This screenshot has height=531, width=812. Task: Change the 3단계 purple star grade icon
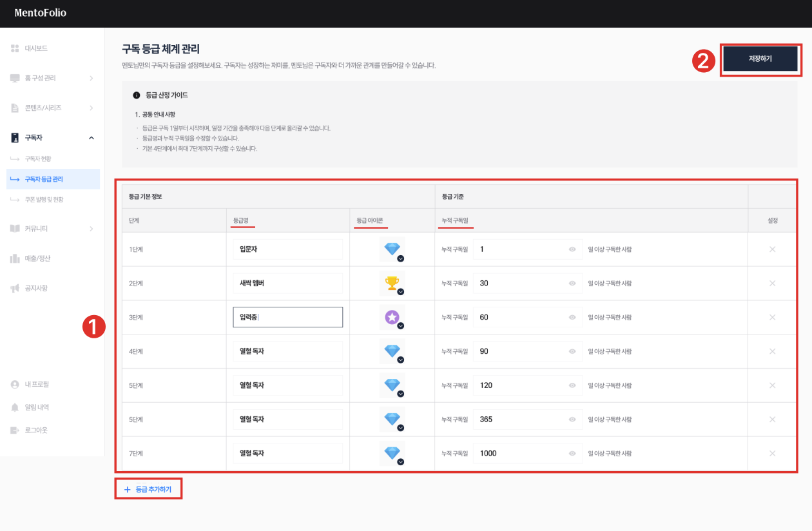click(392, 317)
